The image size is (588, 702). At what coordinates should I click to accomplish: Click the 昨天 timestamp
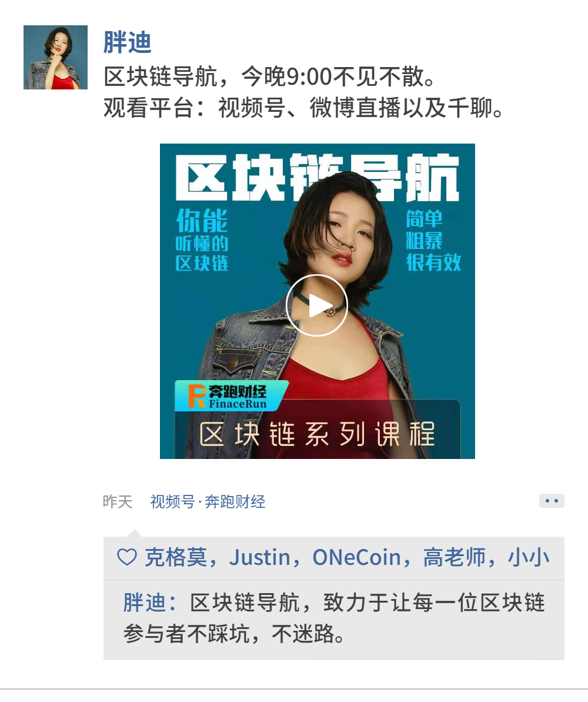(118, 501)
